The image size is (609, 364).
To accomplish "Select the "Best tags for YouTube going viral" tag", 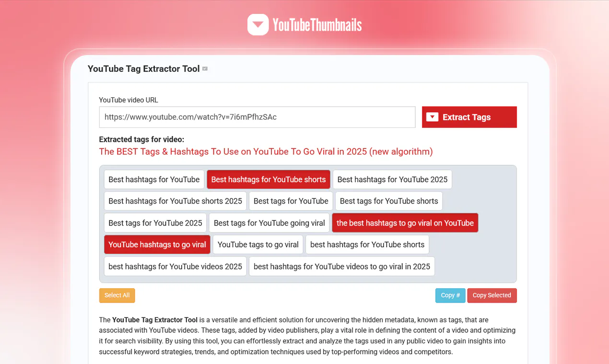I will click(x=269, y=223).
